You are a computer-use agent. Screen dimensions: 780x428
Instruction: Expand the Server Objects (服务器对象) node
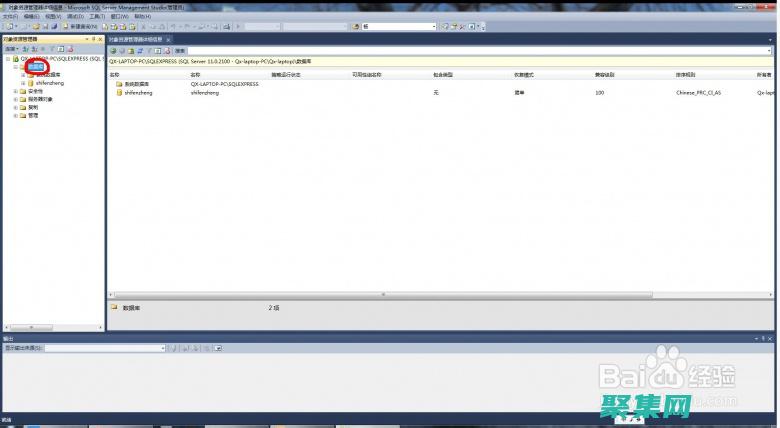coord(15,99)
